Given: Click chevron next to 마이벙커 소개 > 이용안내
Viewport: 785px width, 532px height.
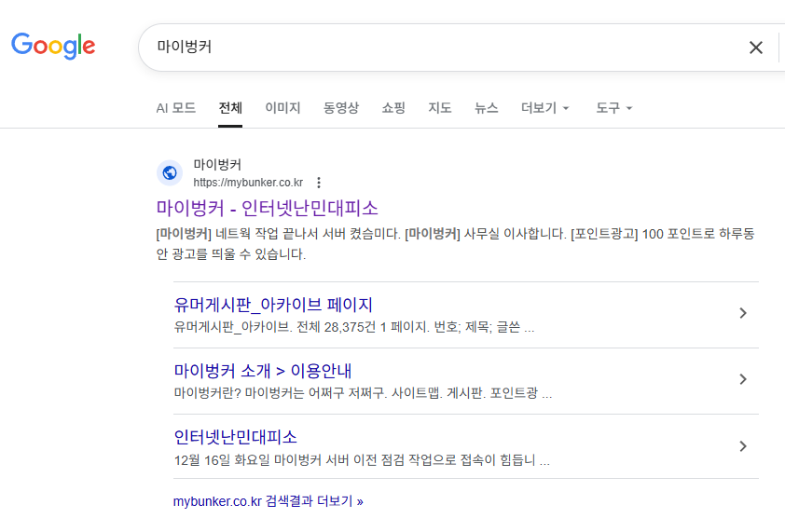Looking at the screenshot, I should tap(742, 379).
